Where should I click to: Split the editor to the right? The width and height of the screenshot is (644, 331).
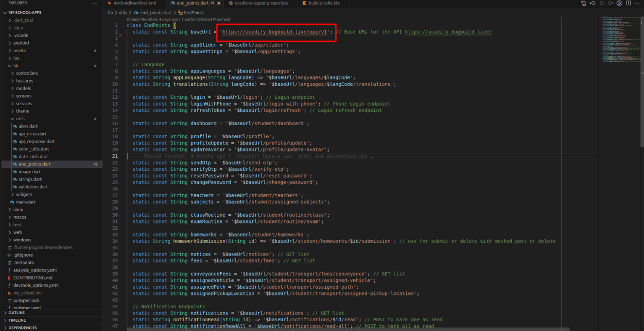(x=629, y=3)
